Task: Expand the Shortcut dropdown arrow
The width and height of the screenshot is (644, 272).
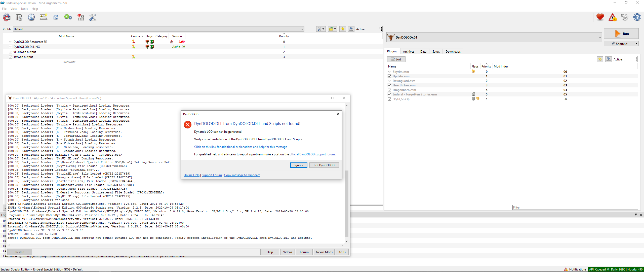Action: pyautogui.click(x=636, y=44)
